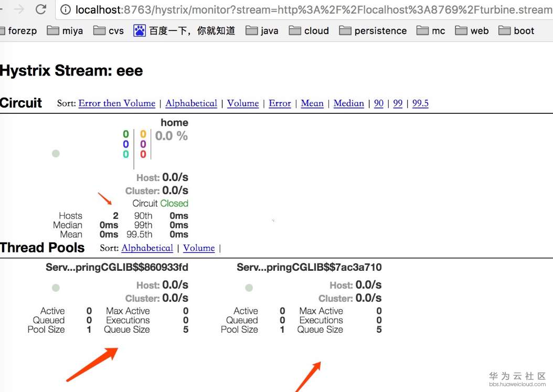The image size is (553, 392).
Task: Click the site info icon in address bar
Action: click(65, 9)
